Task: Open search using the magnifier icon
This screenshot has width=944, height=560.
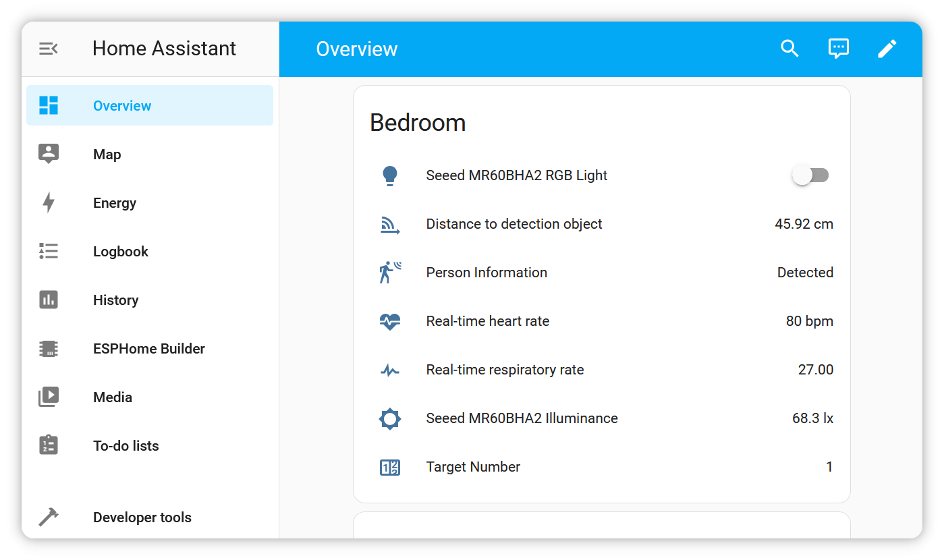Action: tap(789, 49)
